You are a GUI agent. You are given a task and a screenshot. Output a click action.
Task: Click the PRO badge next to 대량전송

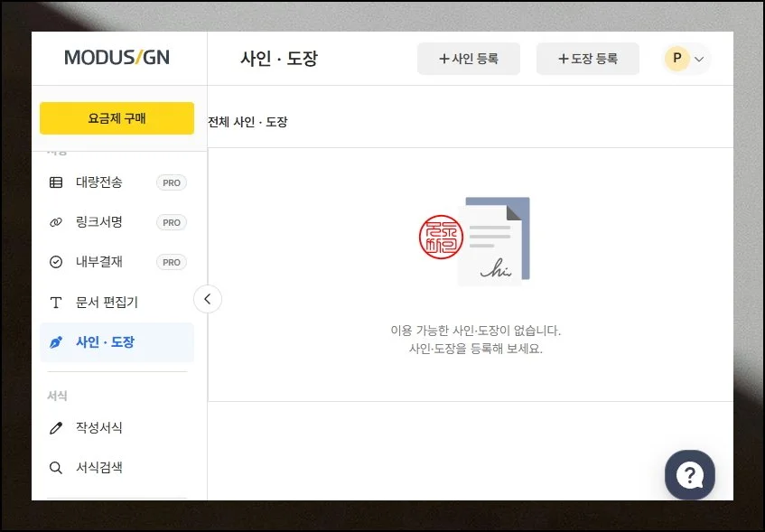[171, 182]
